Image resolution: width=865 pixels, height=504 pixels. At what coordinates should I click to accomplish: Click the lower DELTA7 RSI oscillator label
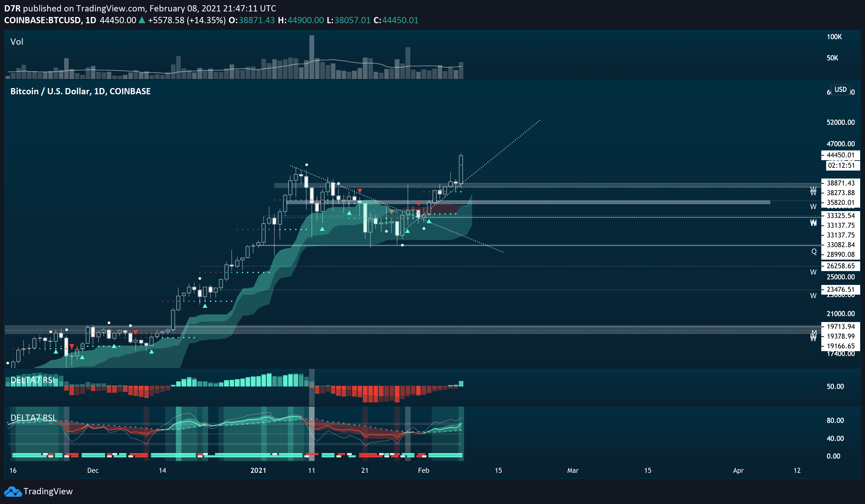(33, 418)
